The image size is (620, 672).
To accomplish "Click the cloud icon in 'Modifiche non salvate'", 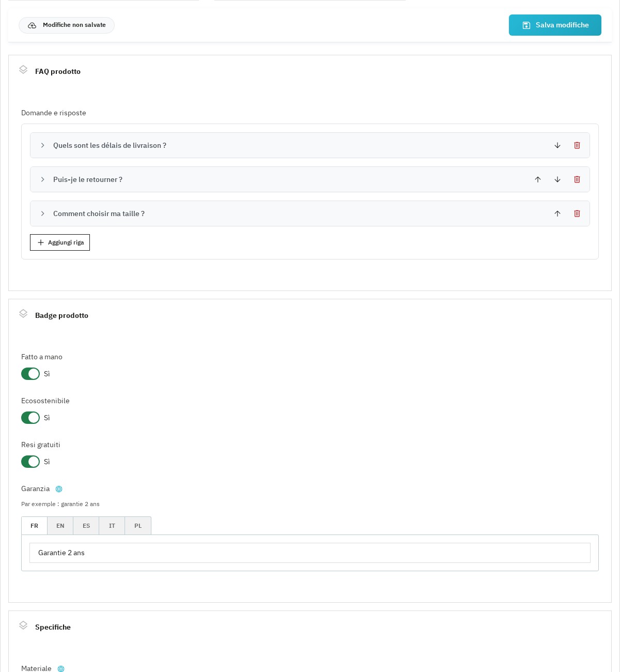I will 32,25.
